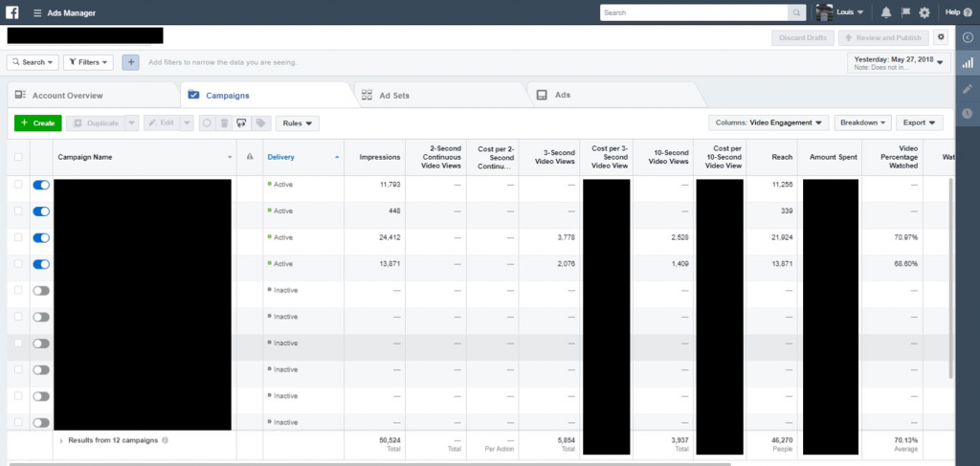980x466 pixels.
Task: Open the Louis account dropdown
Action: tap(850, 12)
